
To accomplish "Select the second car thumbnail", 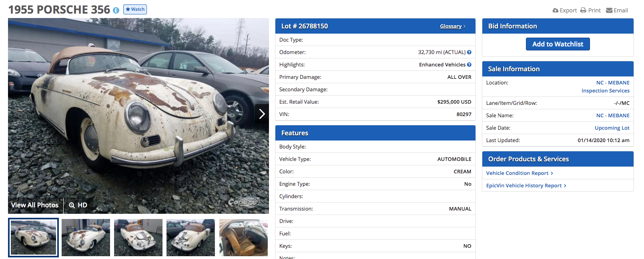I will pos(86,237).
